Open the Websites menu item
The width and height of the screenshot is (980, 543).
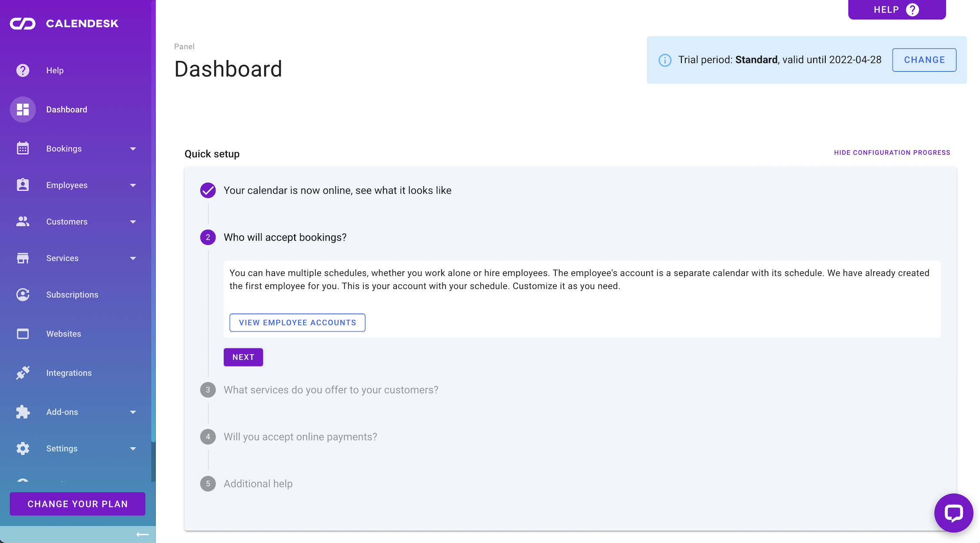point(63,334)
